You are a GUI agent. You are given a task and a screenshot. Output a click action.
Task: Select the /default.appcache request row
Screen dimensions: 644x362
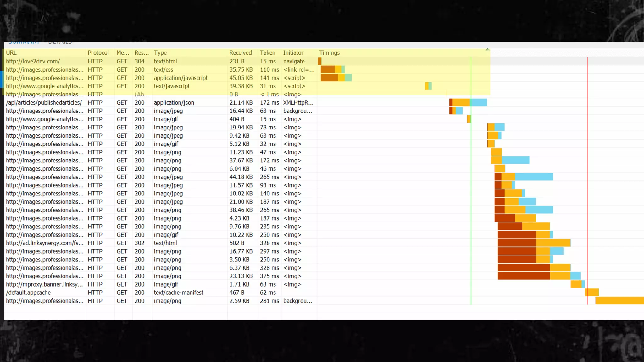coord(28,293)
